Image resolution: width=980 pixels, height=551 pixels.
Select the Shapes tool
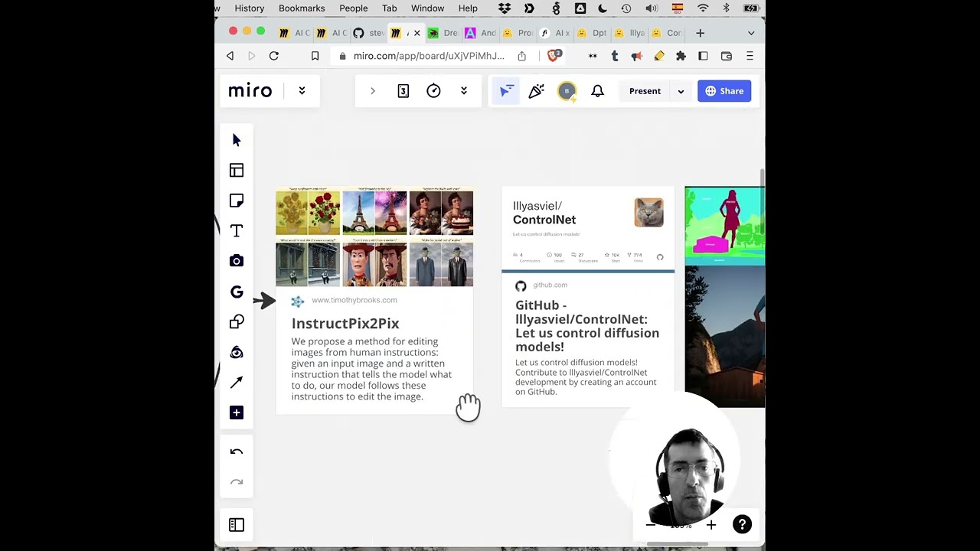click(237, 321)
